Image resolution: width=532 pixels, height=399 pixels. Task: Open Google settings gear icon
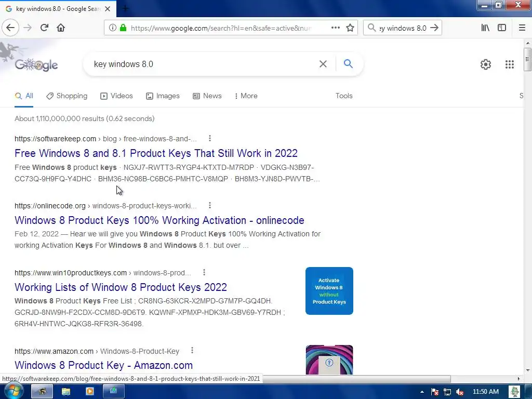[x=486, y=64]
